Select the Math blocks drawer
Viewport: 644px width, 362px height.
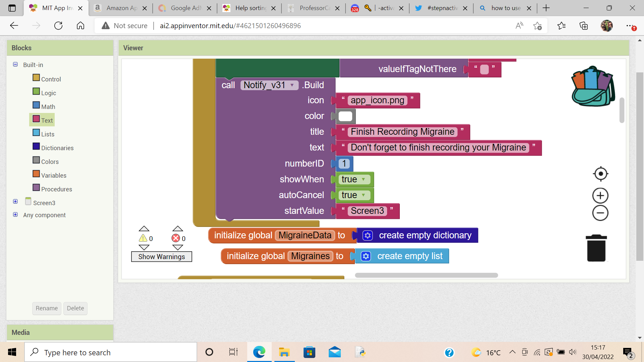click(x=48, y=106)
